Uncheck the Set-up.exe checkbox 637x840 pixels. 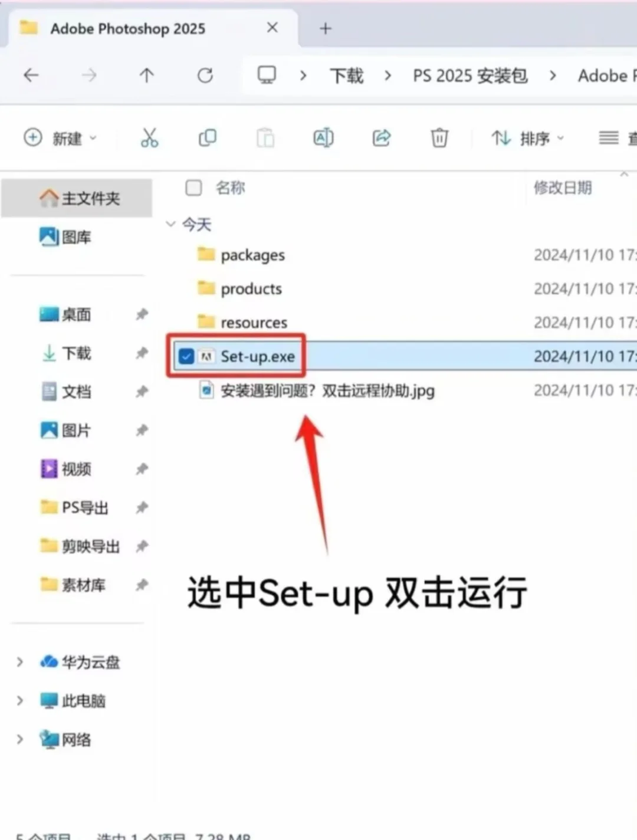pos(186,356)
